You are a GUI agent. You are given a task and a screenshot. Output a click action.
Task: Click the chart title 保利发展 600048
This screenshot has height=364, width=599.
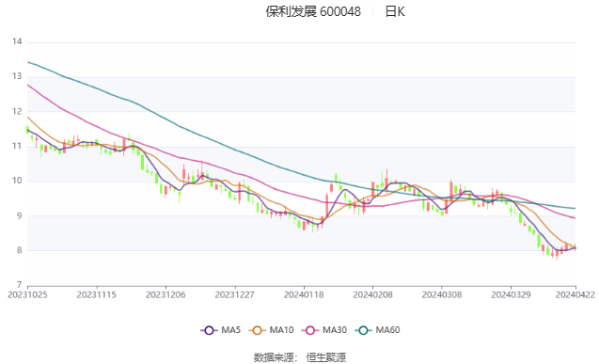[313, 12]
